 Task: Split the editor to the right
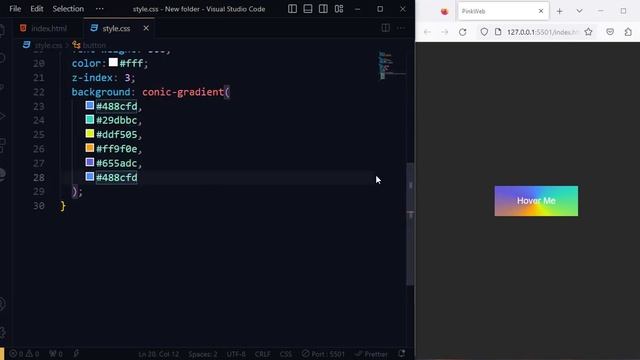pos(385,28)
